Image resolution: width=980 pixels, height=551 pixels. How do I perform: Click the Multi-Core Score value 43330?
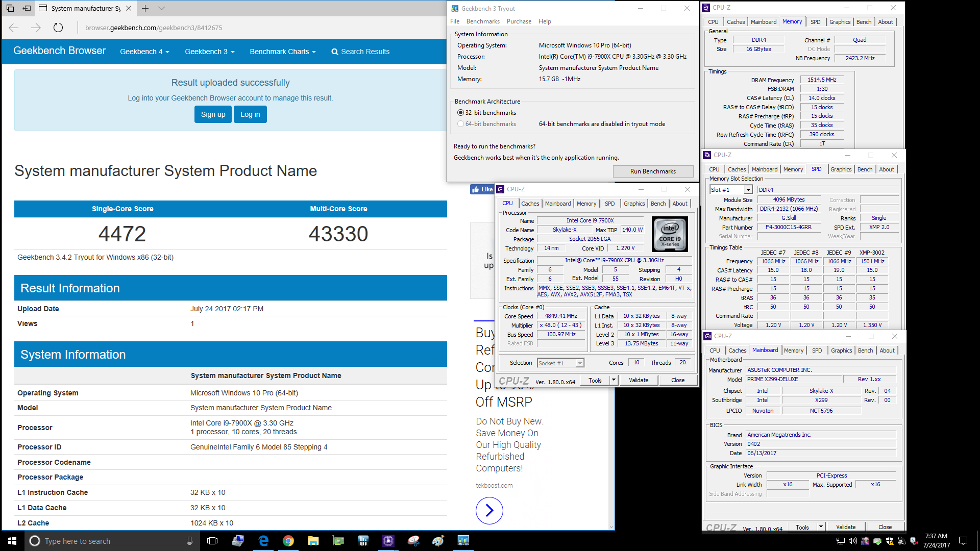pos(338,234)
